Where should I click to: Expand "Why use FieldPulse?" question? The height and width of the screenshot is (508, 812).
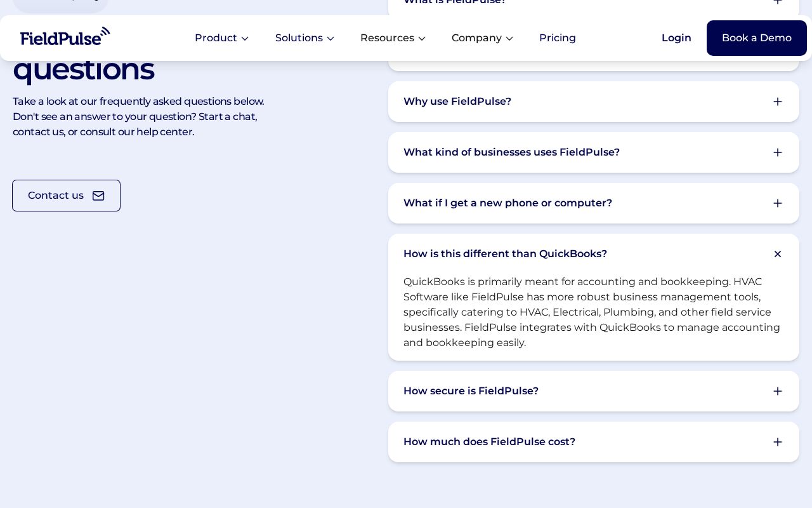pyautogui.click(x=457, y=102)
